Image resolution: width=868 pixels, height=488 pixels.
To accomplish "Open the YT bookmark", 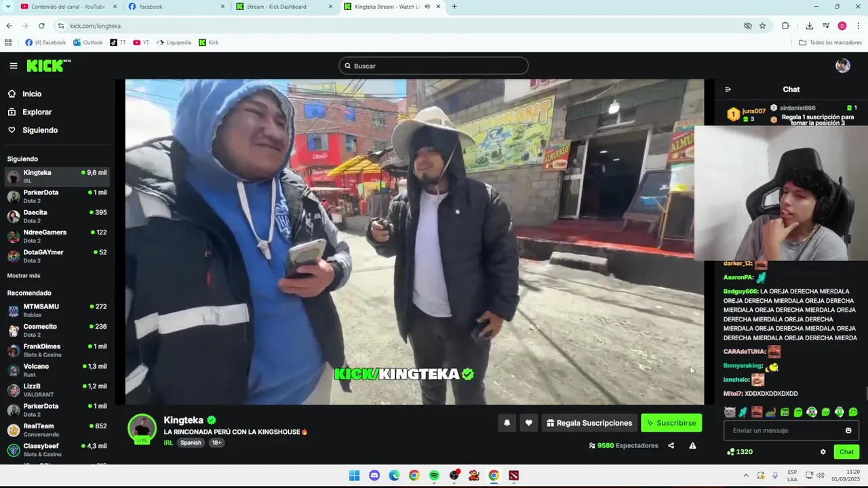I will pyautogui.click(x=141, y=42).
